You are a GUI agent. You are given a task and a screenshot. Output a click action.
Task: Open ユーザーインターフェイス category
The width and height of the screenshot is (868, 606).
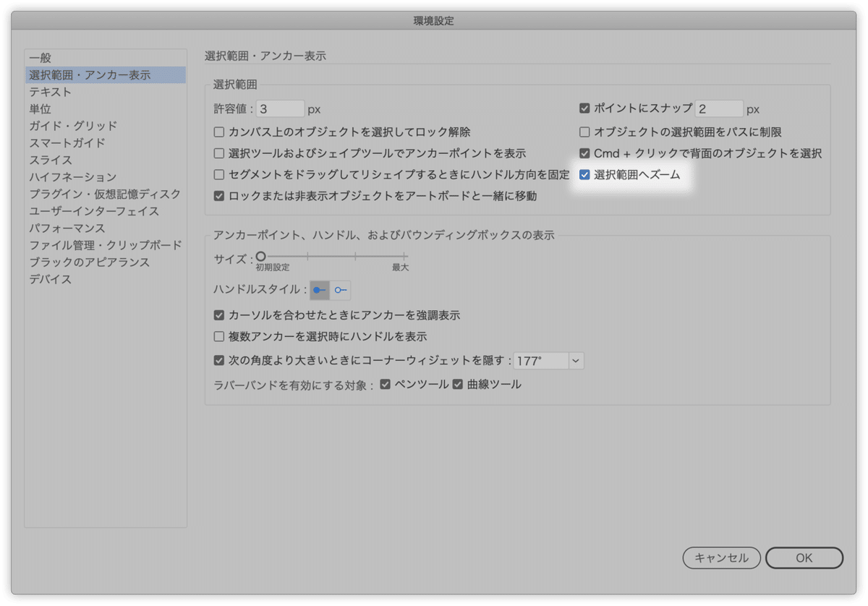tap(106, 211)
